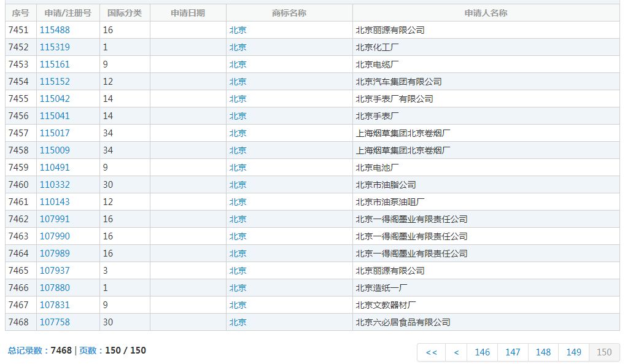Select applicant 北京电池厂
This screenshot has height=364, width=625.
click(x=377, y=167)
